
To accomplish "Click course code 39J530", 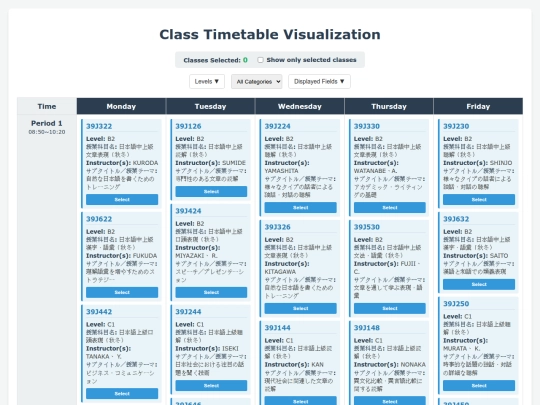I will (367, 227).
